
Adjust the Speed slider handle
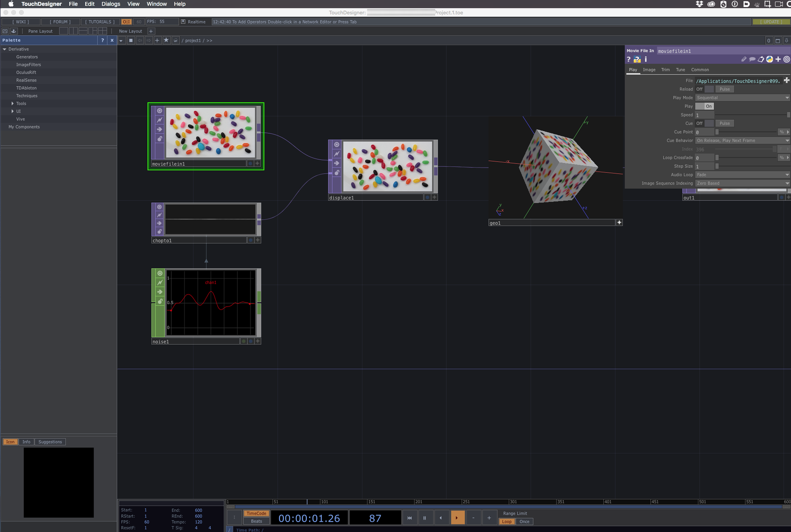pyautogui.click(x=788, y=115)
